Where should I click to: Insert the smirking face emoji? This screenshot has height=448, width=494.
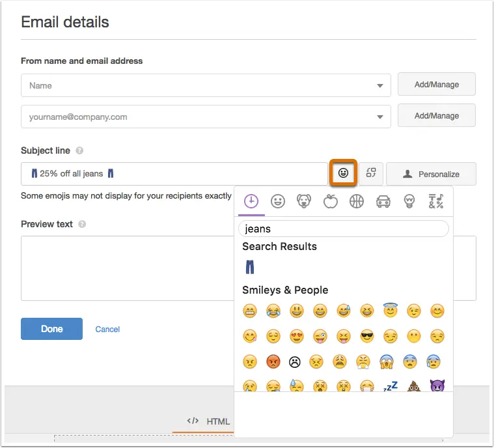391,337
